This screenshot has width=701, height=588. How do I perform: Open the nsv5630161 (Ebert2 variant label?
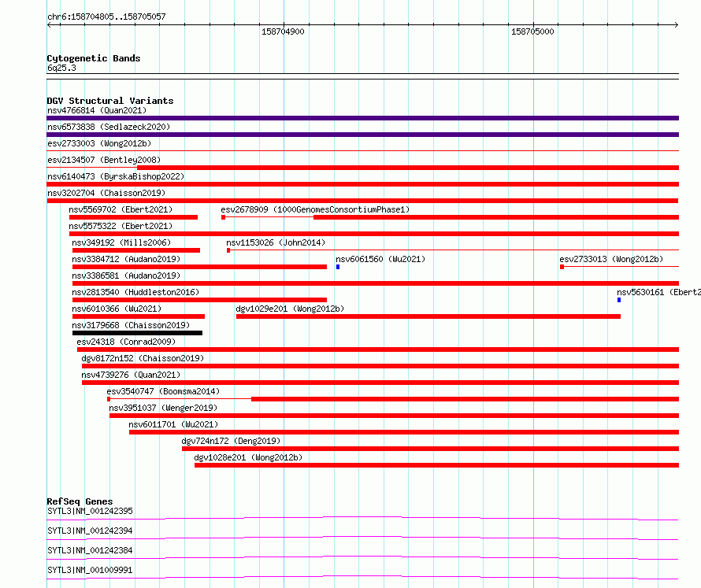point(658,292)
